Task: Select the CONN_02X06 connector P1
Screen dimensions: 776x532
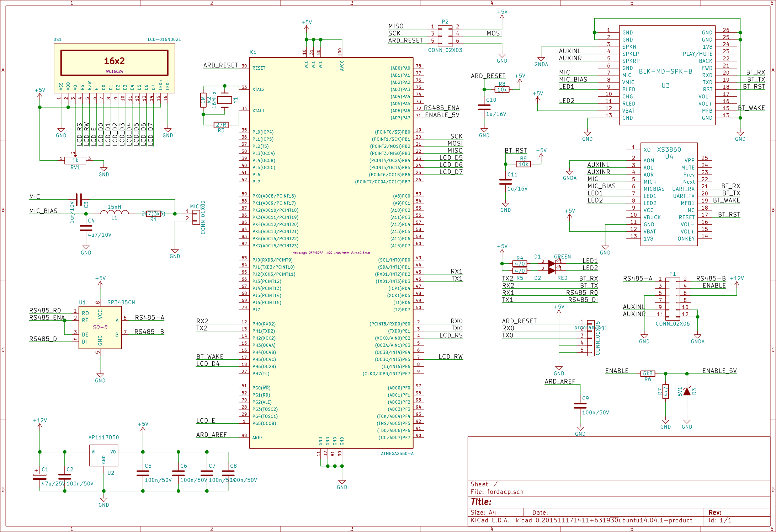Action: pyautogui.click(x=673, y=299)
